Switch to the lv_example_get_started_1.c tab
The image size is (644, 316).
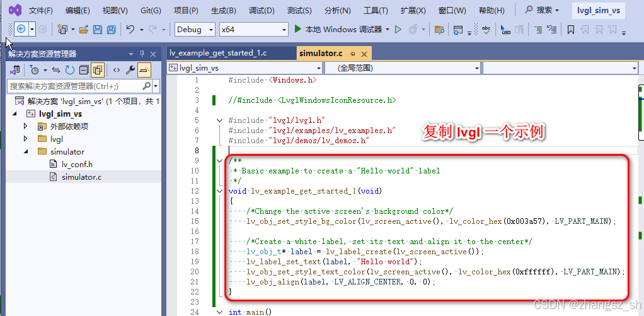click(x=218, y=54)
